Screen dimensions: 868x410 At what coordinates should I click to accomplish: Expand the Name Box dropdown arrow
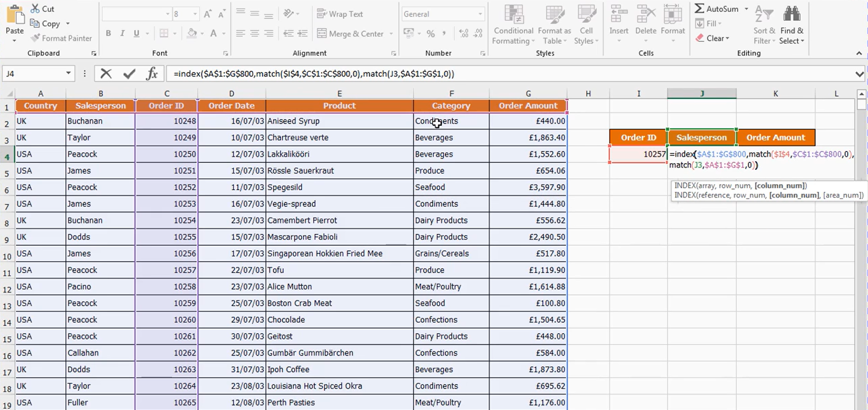click(68, 74)
